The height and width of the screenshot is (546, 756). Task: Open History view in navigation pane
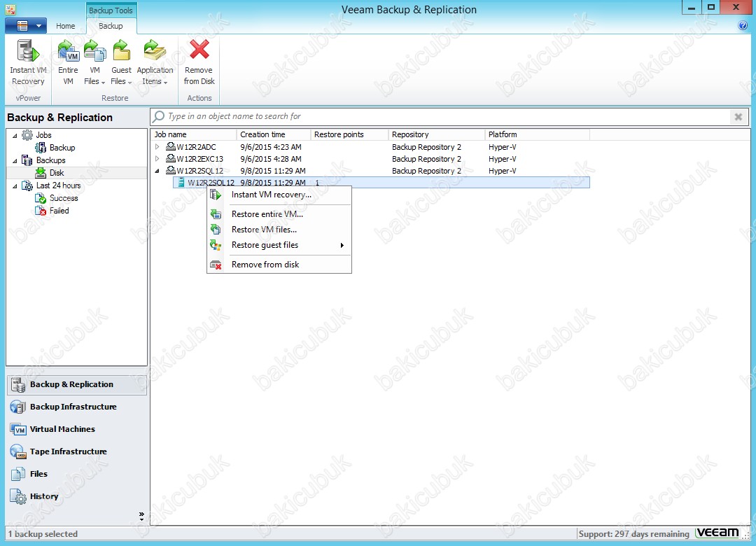coord(77,496)
